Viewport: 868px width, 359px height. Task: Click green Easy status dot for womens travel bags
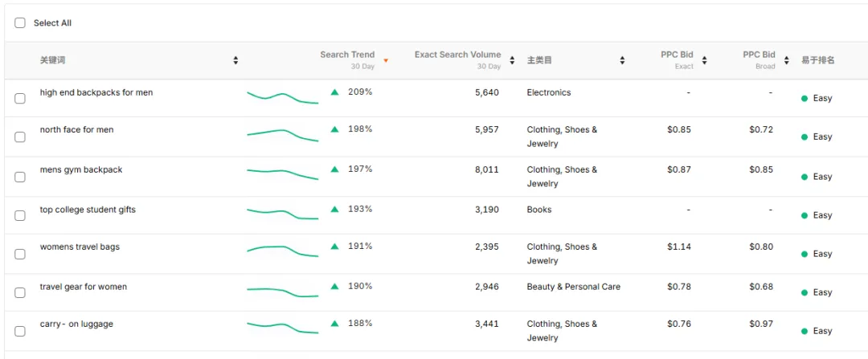(804, 254)
